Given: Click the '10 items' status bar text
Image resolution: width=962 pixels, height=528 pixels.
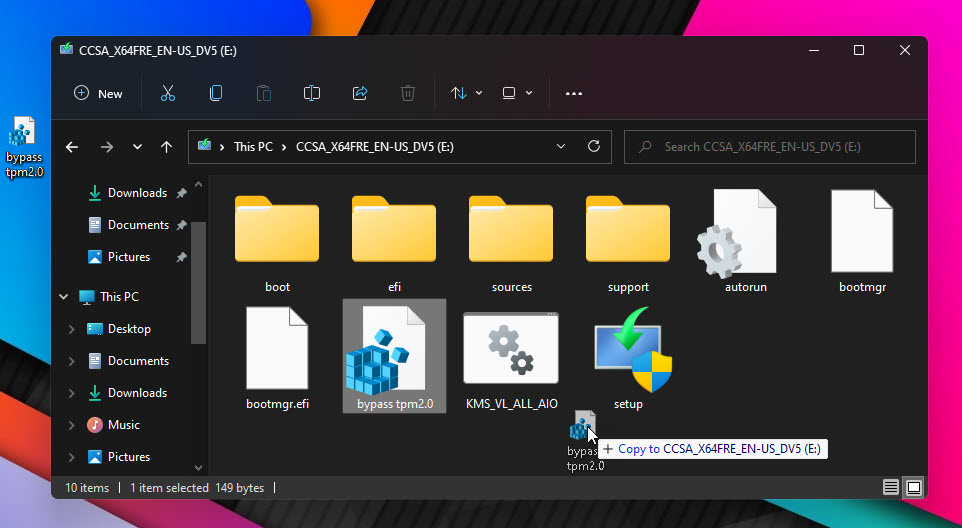Looking at the screenshot, I should coord(87,488).
